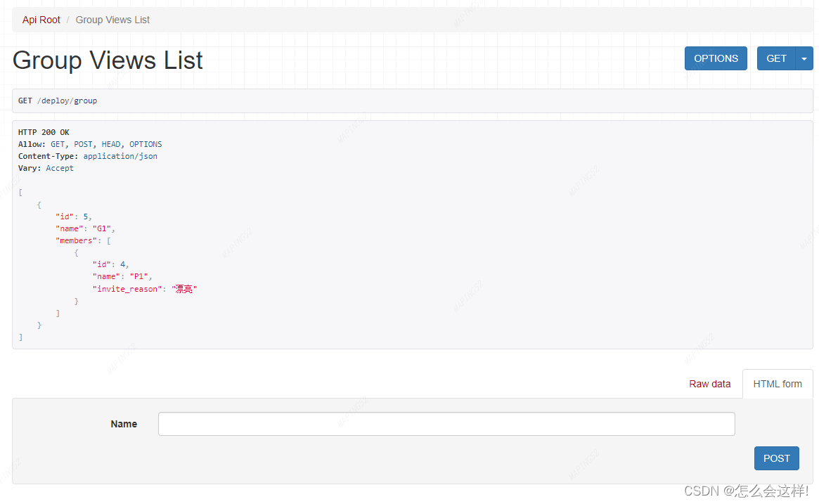
Task: Submit the form with POST button
Action: [x=776, y=458]
